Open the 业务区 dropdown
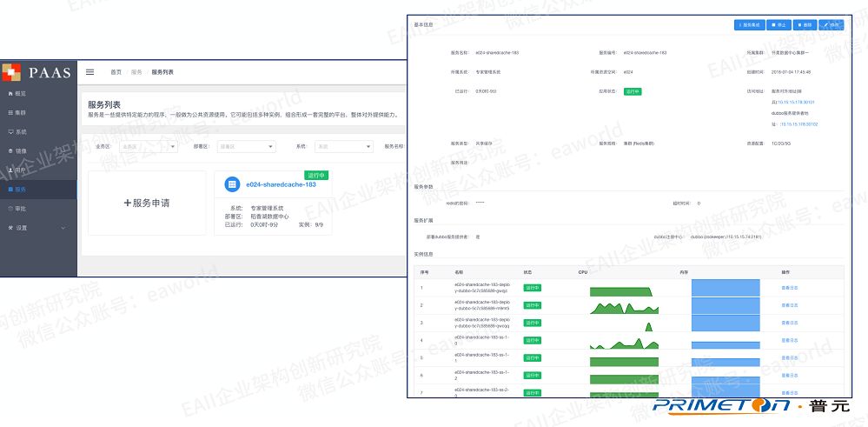The height and width of the screenshot is (427, 868). click(x=149, y=147)
